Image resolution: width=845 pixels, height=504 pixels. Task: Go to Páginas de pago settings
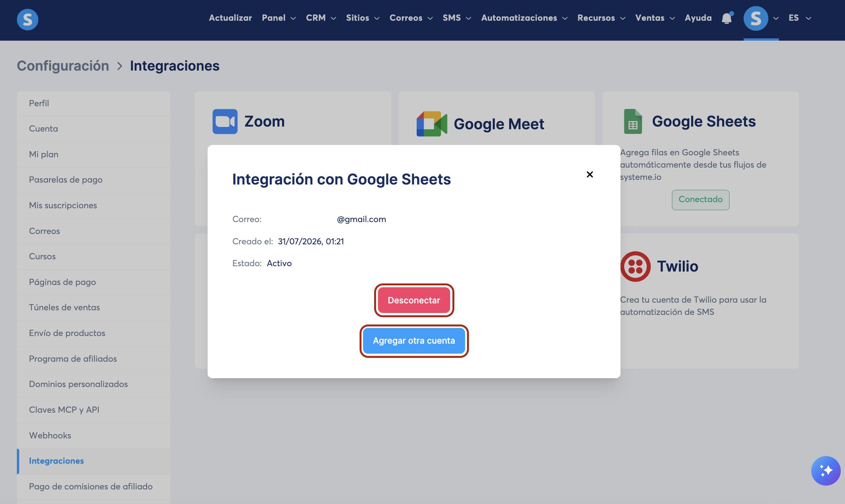point(94,282)
